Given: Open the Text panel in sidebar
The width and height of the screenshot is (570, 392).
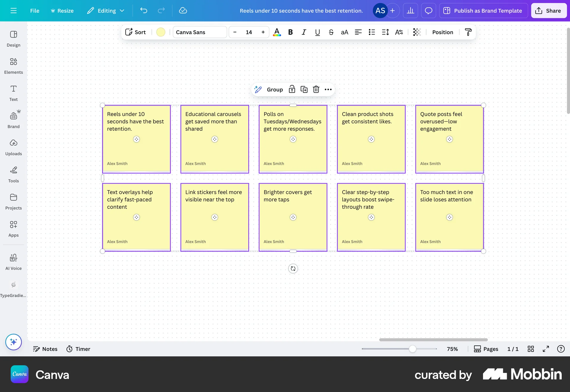Looking at the screenshot, I should click(13, 93).
